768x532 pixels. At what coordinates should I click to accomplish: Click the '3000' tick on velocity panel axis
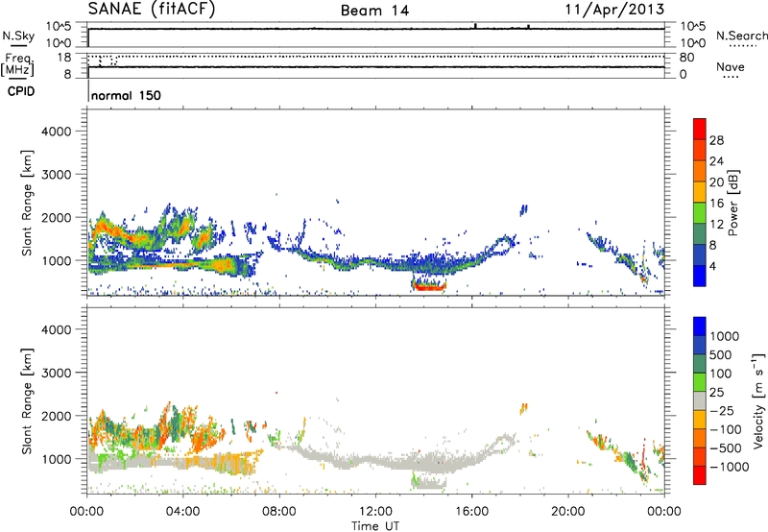pyautogui.click(x=57, y=373)
